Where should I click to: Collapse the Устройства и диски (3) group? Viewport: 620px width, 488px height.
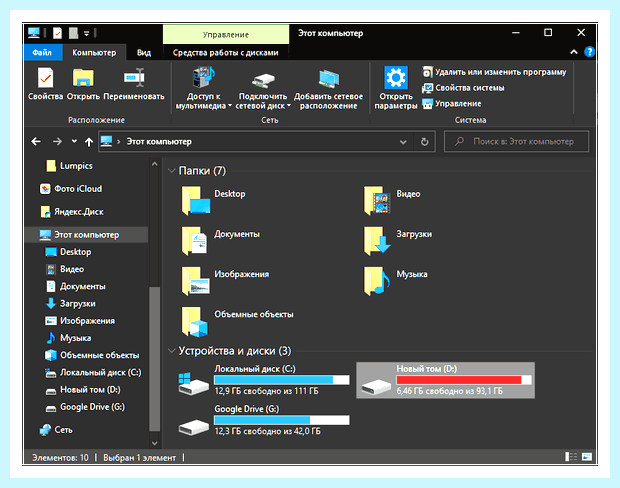pyautogui.click(x=172, y=351)
